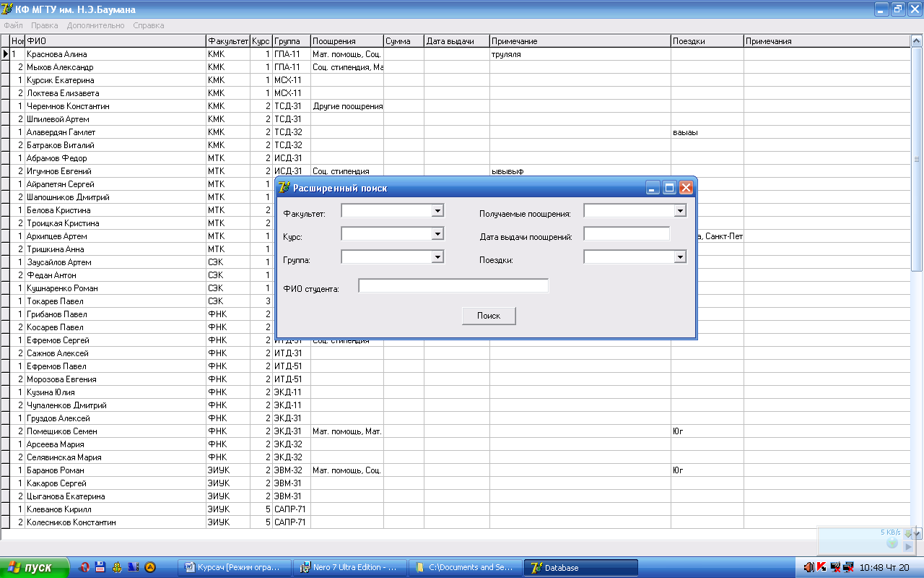
Task: Click the Алавердян Гамлет name cell
Action: point(115,132)
